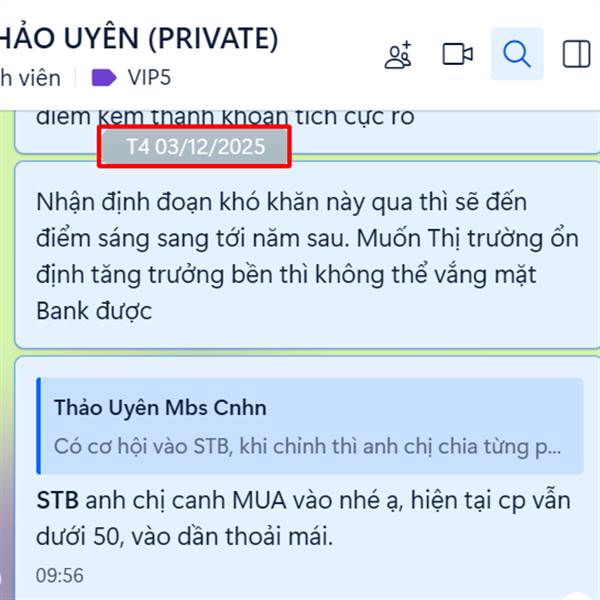
Task: Click the 09:56 message timestamp
Action: [x=60, y=576]
